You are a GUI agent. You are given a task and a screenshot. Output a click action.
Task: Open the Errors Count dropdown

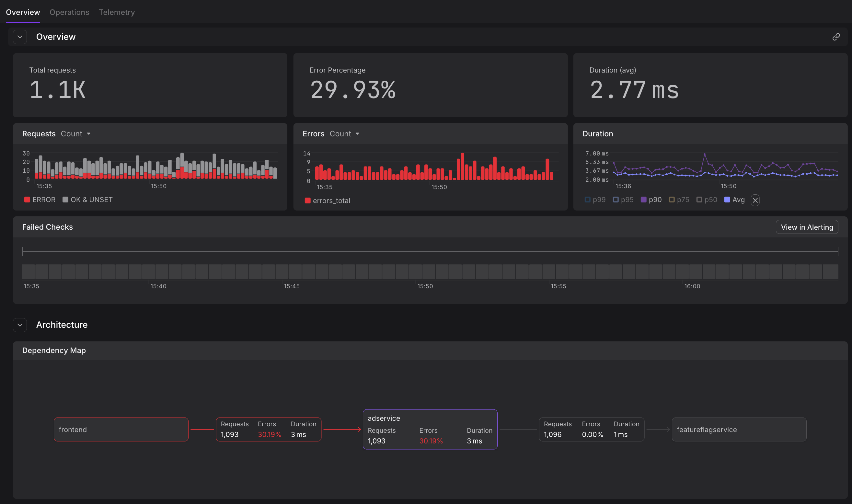coord(344,133)
